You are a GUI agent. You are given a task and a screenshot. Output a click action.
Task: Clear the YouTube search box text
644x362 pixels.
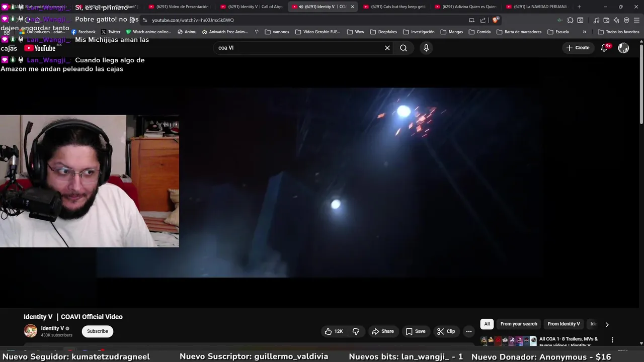tap(387, 48)
